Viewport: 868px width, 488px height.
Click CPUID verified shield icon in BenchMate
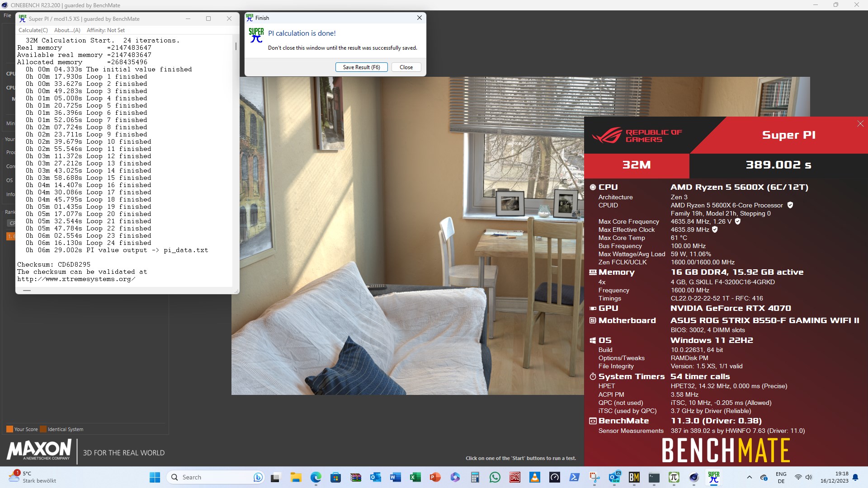click(790, 205)
